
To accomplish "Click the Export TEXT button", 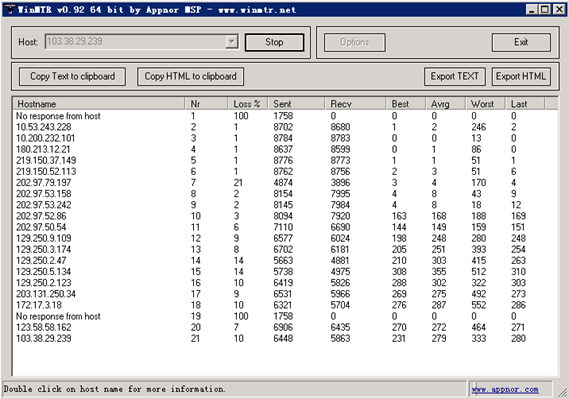I will coord(455,77).
